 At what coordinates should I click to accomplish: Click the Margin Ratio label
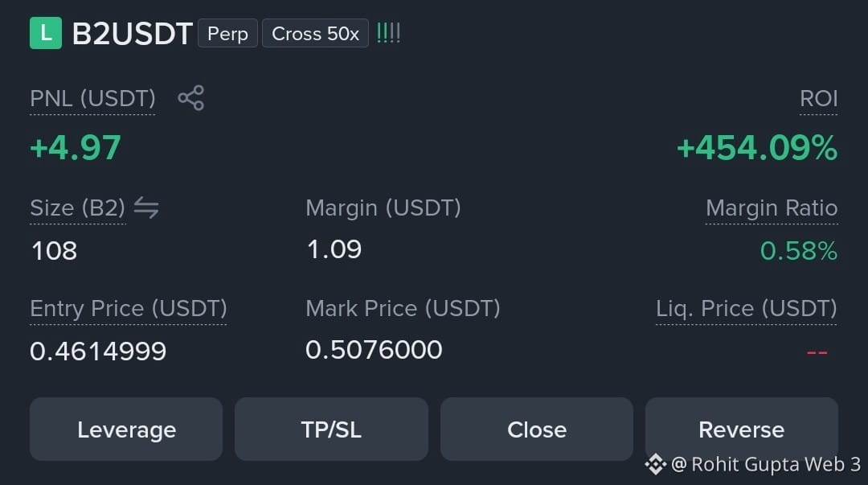[x=771, y=208]
